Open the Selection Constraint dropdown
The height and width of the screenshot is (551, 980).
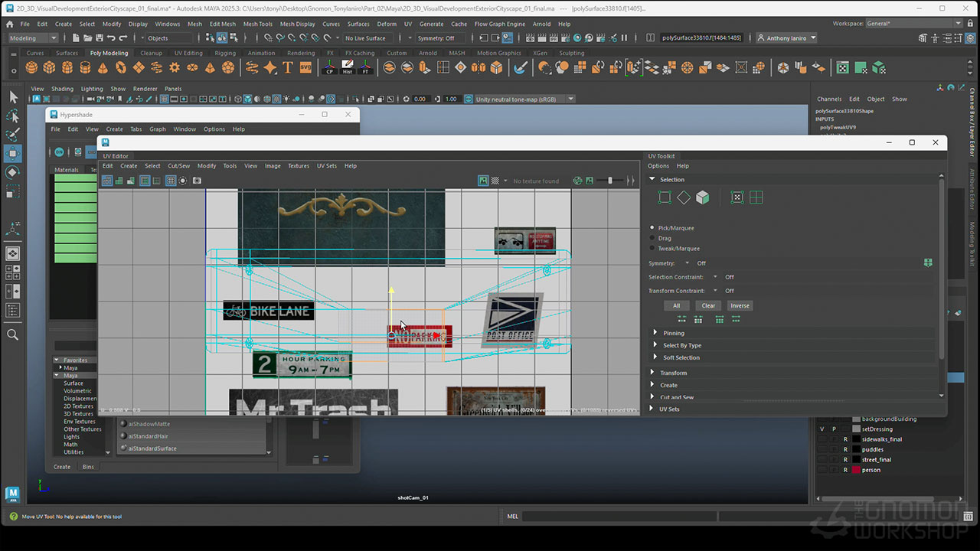[x=715, y=277]
